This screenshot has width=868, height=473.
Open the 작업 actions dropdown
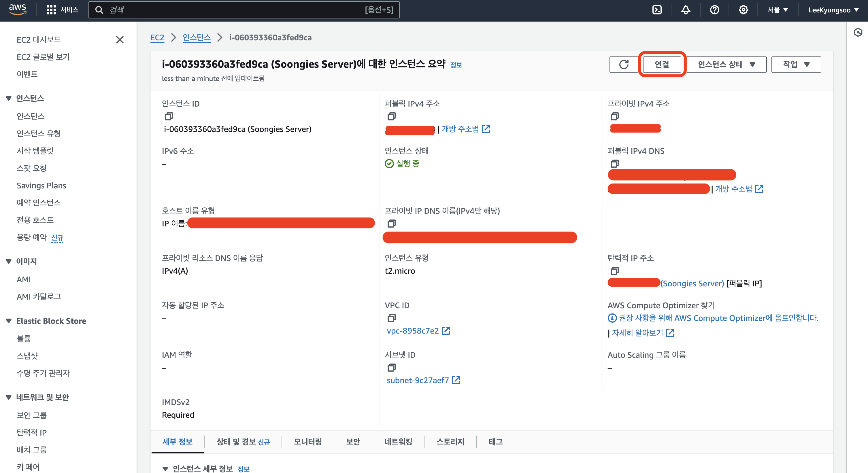pyautogui.click(x=796, y=64)
